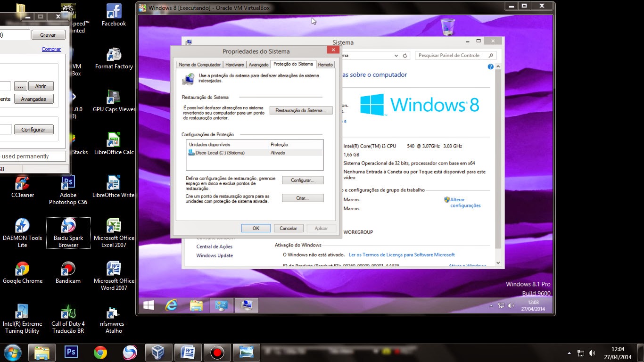This screenshot has height=362, width=644.
Task: Open Recycle Bin on VM desktop
Action: (x=447, y=27)
